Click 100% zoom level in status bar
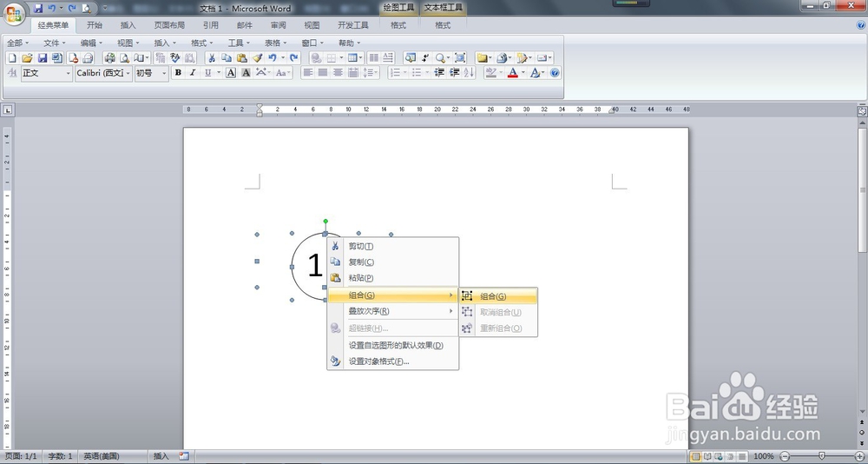 tap(763, 456)
